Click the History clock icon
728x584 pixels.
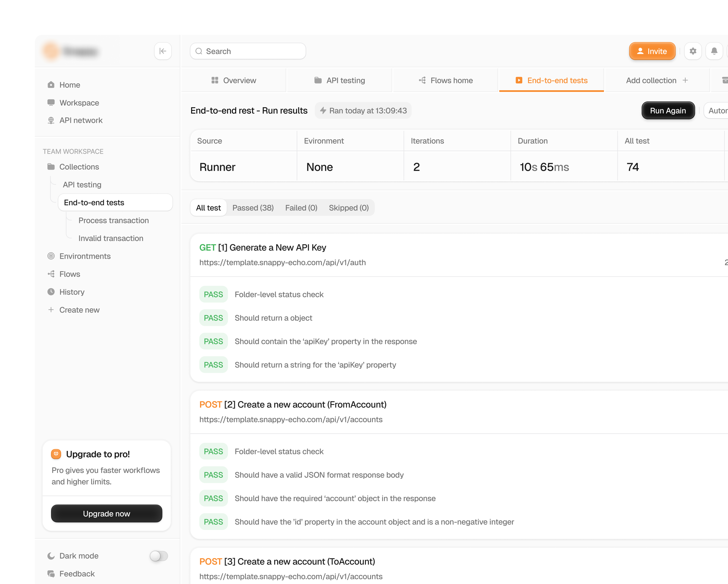pos(51,292)
